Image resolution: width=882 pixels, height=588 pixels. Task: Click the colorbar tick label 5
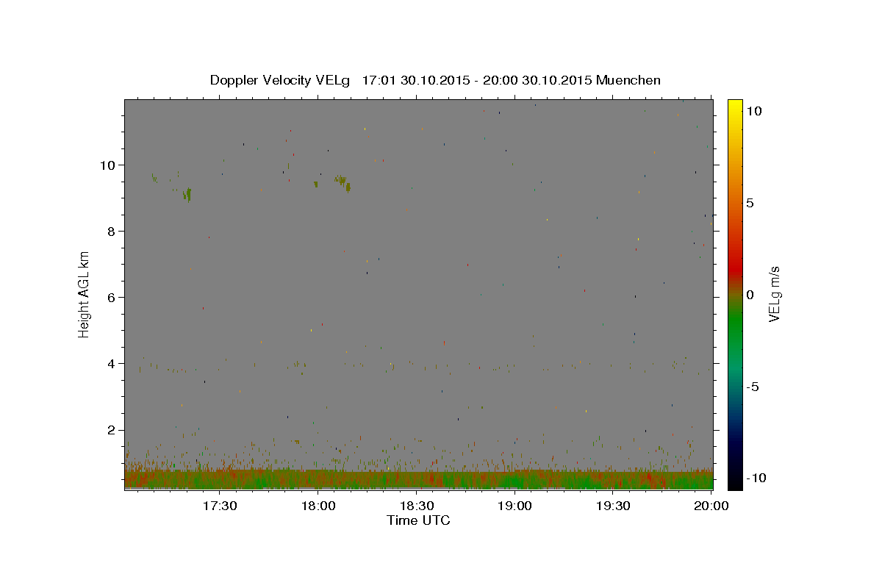(x=750, y=203)
